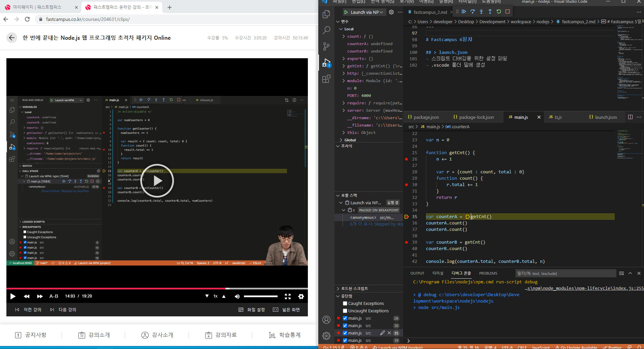
Task: Open launch.json via debug gear icon
Action: [x=391, y=12]
